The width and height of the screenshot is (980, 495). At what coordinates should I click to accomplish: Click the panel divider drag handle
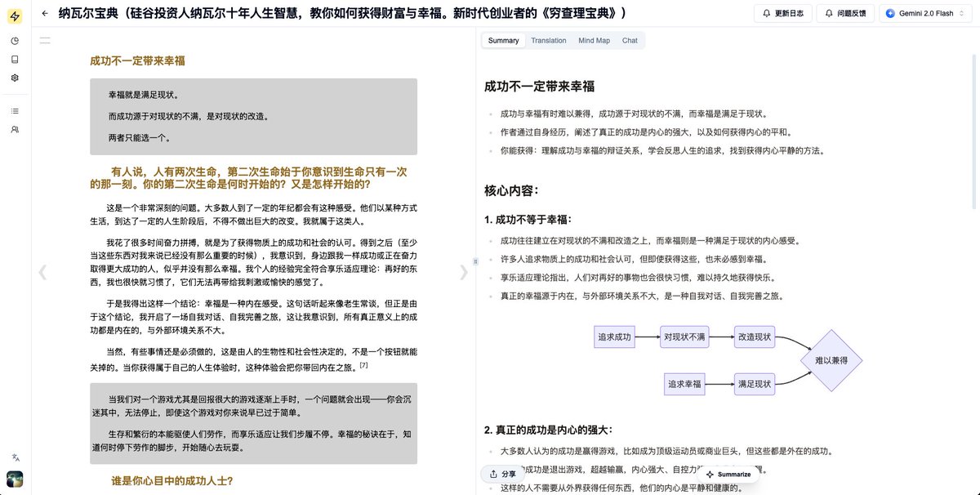tap(475, 261)
